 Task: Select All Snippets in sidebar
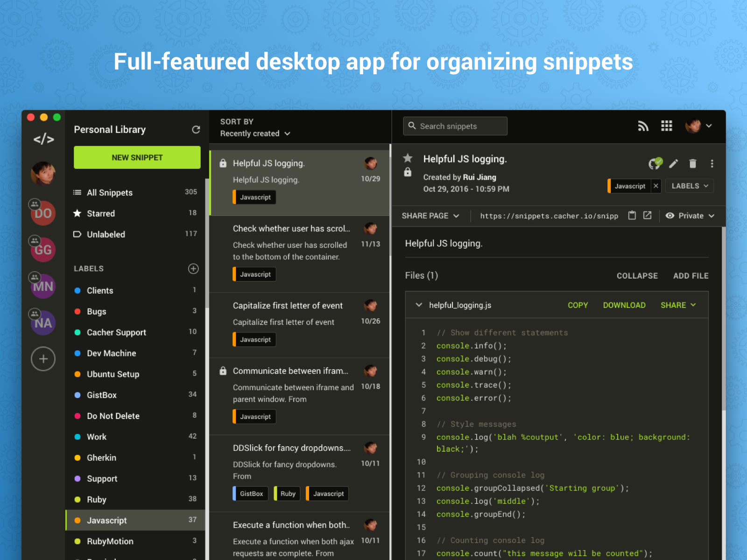135,192
